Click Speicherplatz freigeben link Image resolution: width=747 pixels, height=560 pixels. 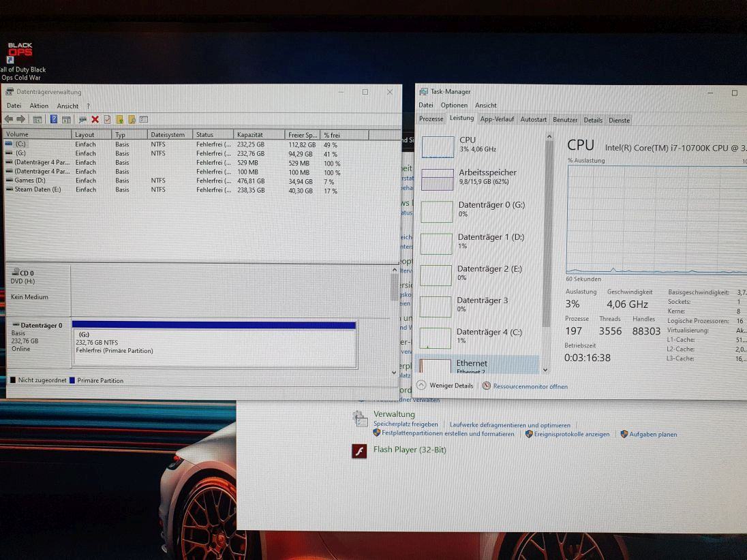(x=406, y=424)
